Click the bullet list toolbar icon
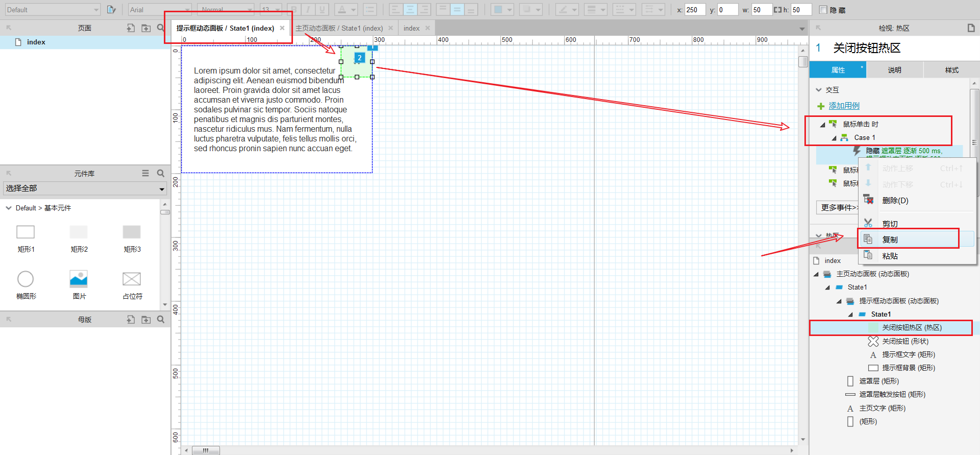 coord(370,9)
